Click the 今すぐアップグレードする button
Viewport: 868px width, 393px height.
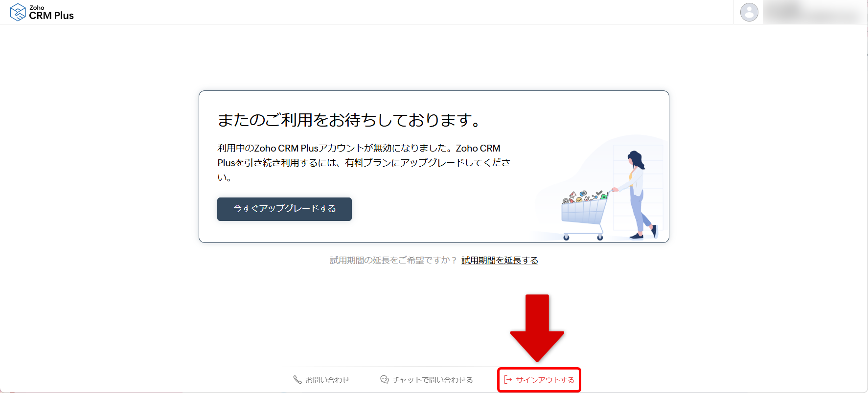pos(284,209)
